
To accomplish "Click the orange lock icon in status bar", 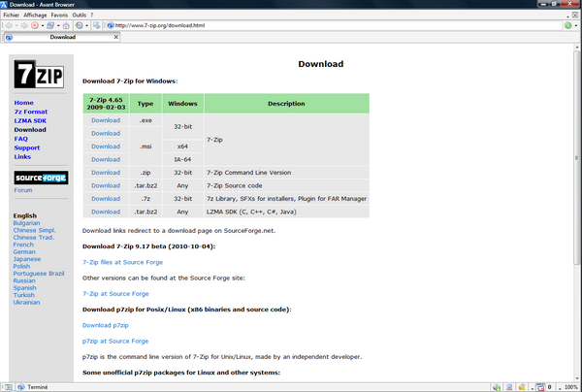I will click(x=522, y=387).
